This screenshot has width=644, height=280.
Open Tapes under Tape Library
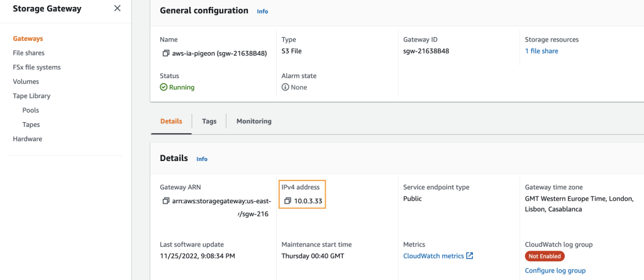tap(31, 125)
